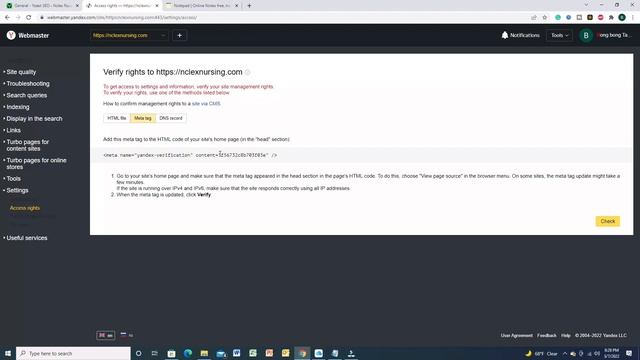The height and width of the screenshot is (360, 640).
Task: Click the Cortana circle icon on the taskbar
Action: point(138,353)
